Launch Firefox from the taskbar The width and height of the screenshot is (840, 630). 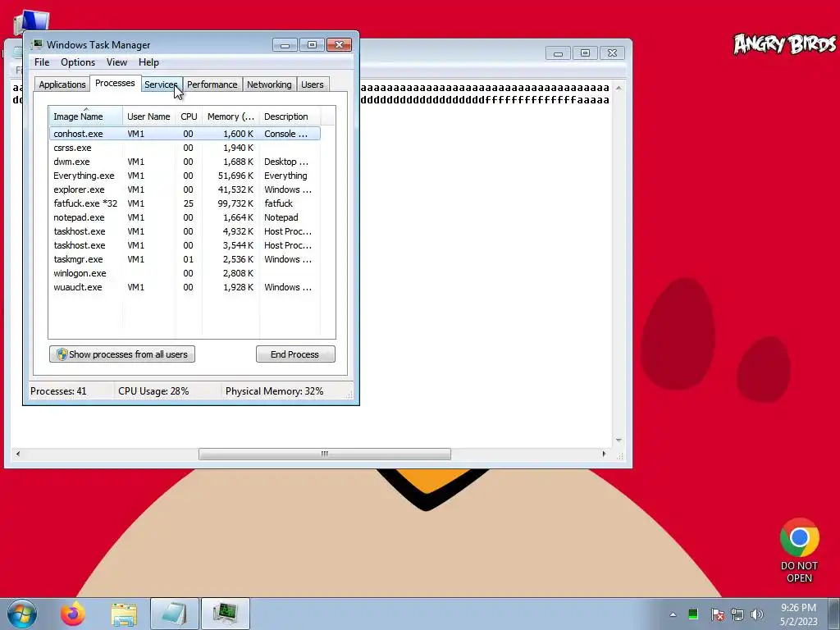pos(73,614)
